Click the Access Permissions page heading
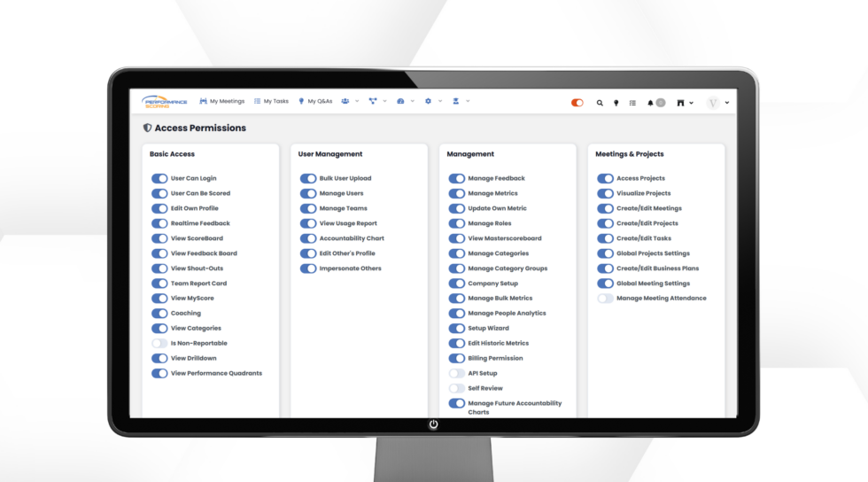Screen dimensions: 868x482 [200, 128]
